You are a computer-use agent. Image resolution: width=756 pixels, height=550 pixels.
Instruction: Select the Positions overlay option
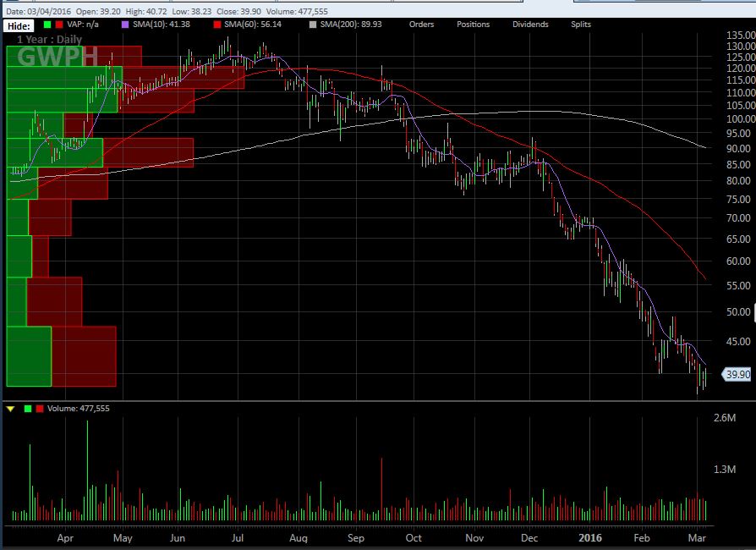[473, 25]
